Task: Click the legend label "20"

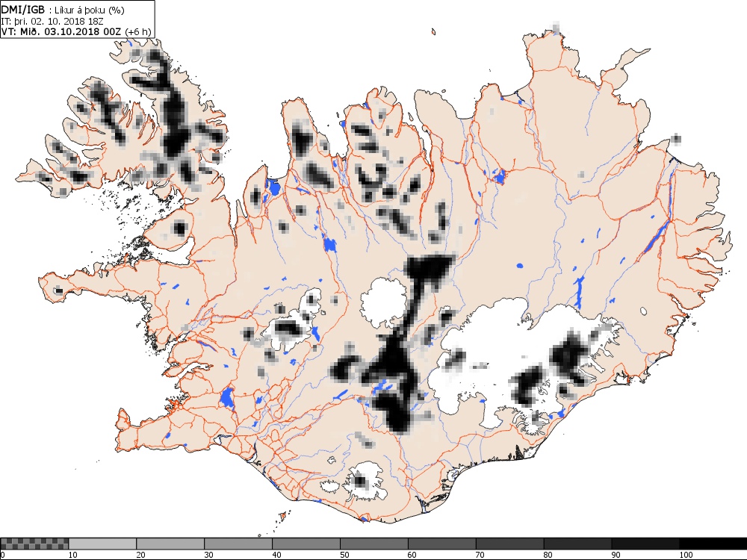Action: pos(140,555)
